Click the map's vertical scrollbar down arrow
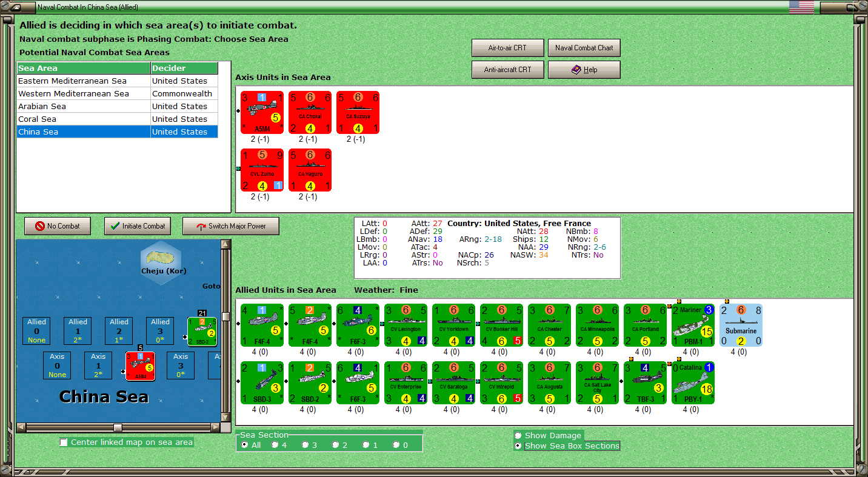Viewport: 868px width, 477px height. pos(226,416)
